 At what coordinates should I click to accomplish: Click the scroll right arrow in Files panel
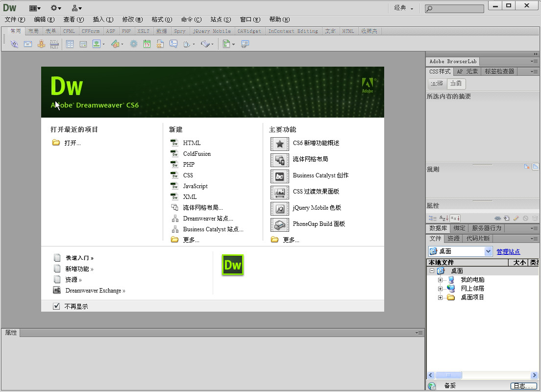(534, 375)
